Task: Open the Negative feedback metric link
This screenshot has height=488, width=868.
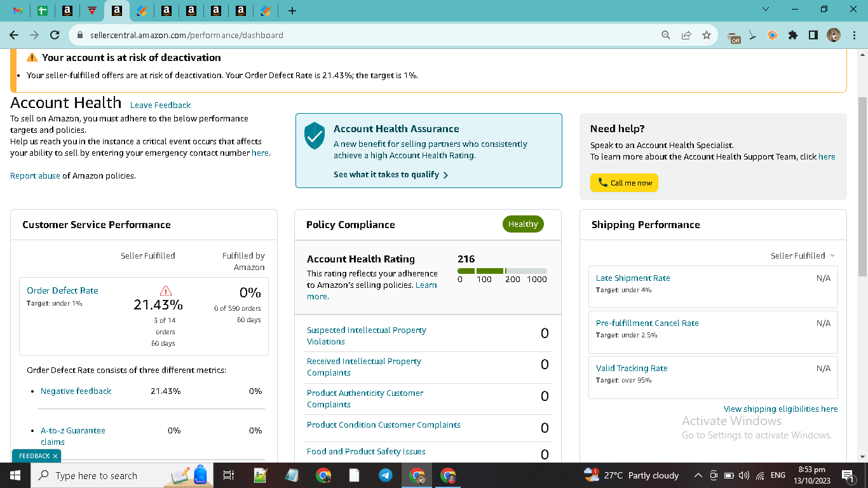Action: click(76, 391)
